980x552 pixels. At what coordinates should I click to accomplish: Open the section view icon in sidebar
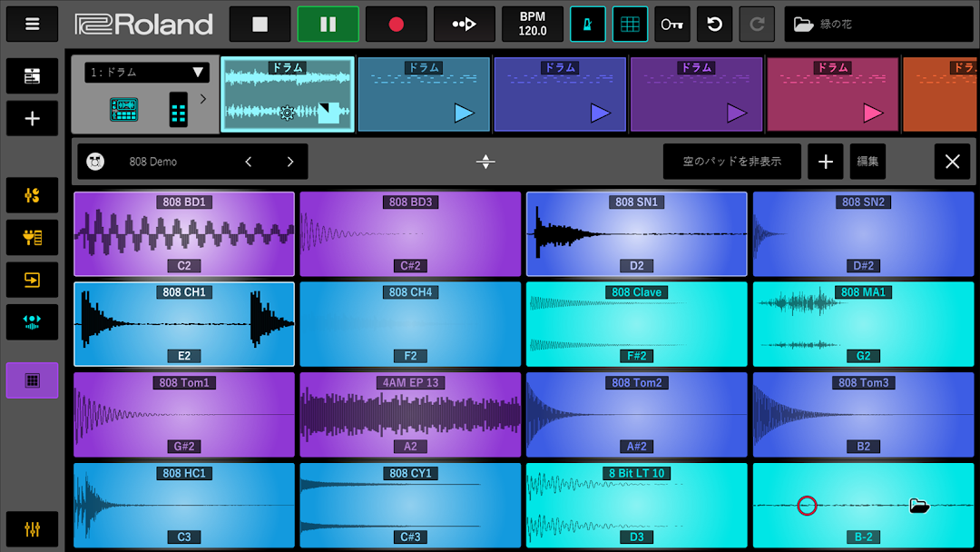tap(32, 75)
